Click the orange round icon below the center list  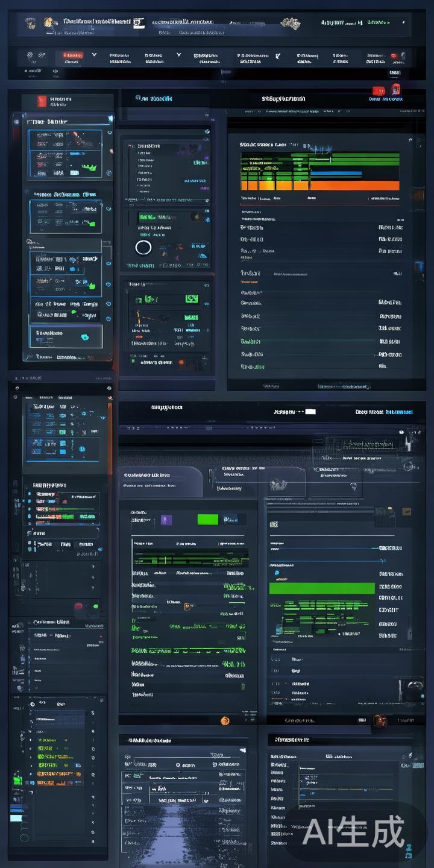pyautogui.click(x=225, y=720)
